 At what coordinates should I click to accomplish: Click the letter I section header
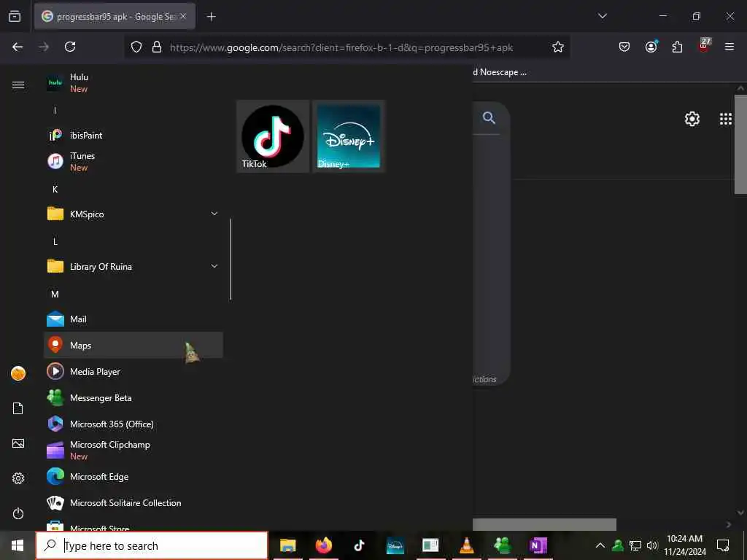point(55,111)
